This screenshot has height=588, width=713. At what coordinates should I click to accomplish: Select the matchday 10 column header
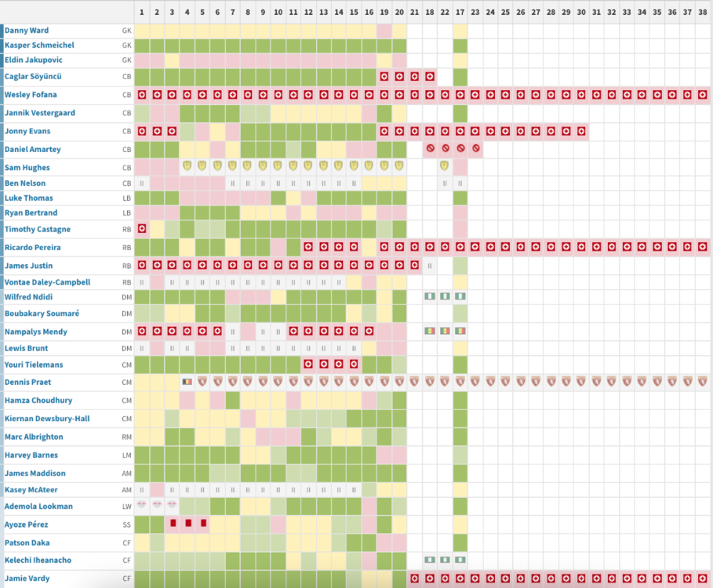pyautogui.click(x=278, y=13)
